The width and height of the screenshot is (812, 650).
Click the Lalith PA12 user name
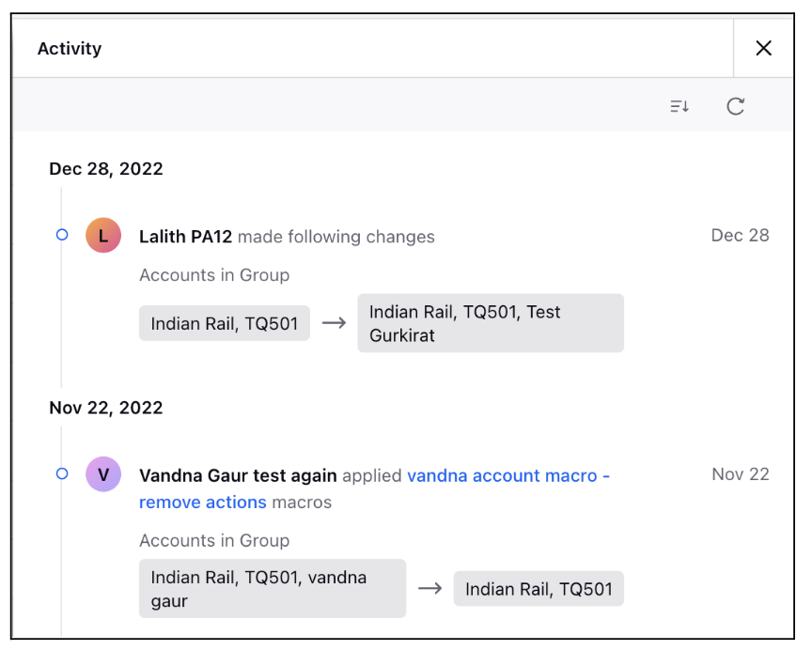click(x=185, y=237)
